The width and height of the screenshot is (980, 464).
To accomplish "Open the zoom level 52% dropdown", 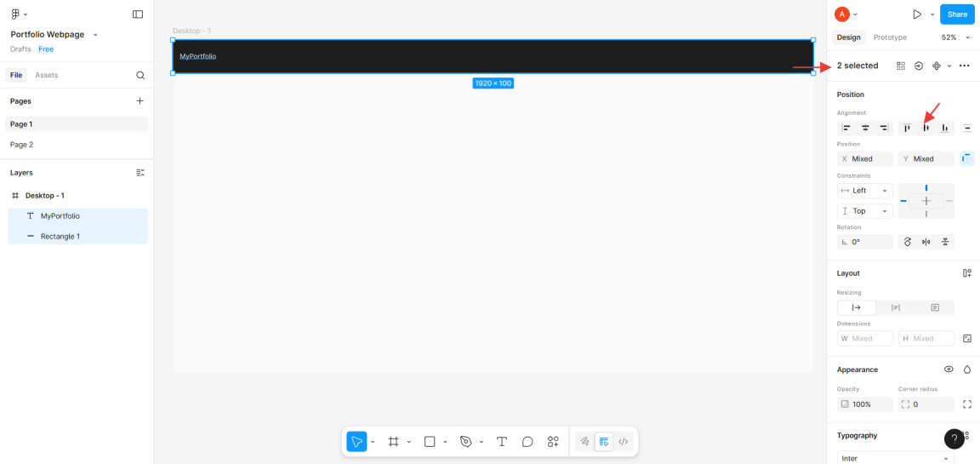I will [x=955, y=37].
